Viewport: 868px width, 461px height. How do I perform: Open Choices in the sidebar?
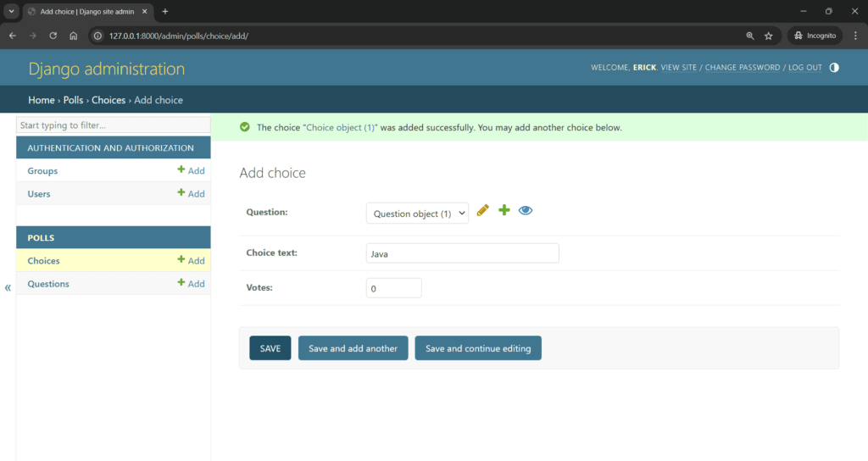click(44, 261)
